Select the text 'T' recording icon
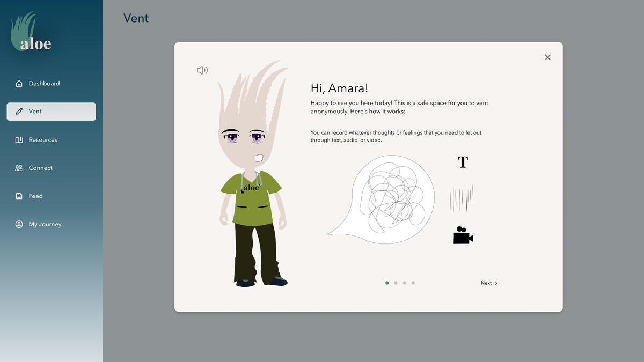 coord(463,162)
